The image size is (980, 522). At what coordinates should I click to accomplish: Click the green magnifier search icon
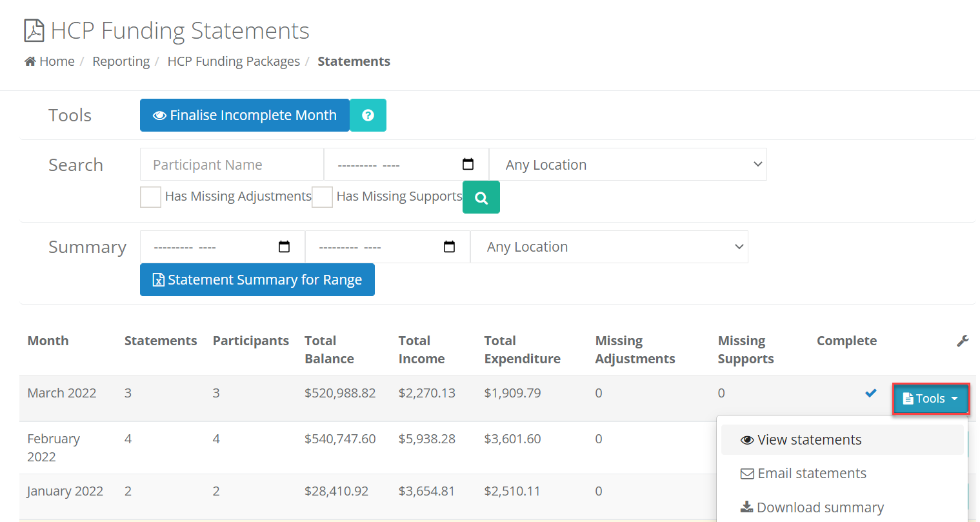tap(481, 197)
